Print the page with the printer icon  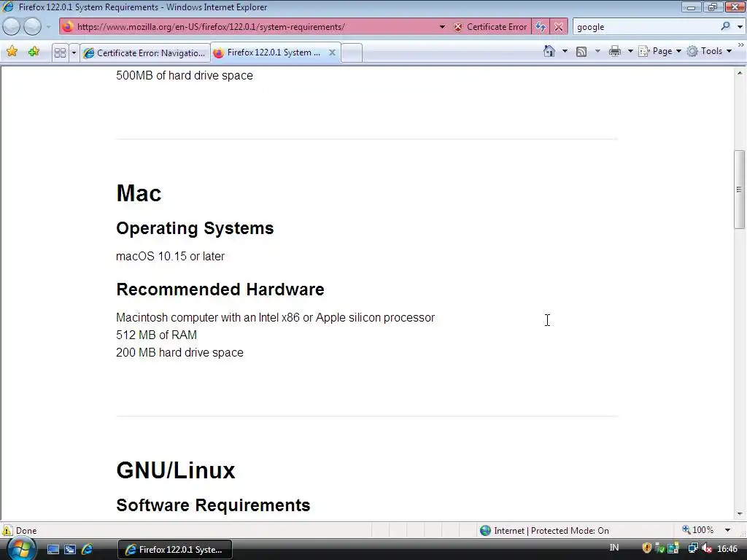pyautogui.click(x=615, y=51)
